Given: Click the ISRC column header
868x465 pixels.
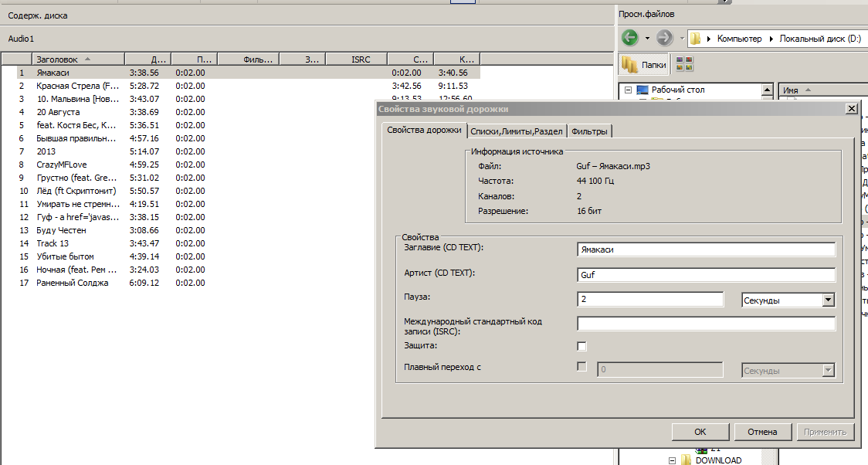Looking at the screenshot, I should point(357,59).
